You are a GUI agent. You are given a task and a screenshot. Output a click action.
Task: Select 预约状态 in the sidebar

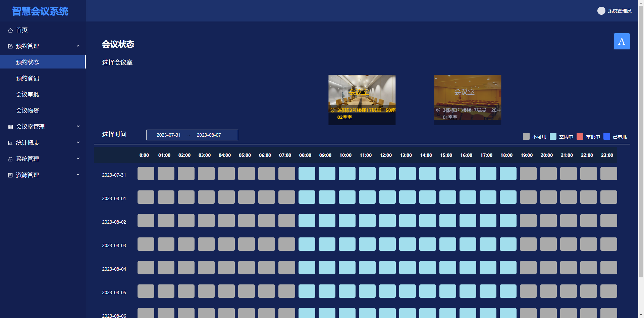pyautogui.click(x=43, y=62)
